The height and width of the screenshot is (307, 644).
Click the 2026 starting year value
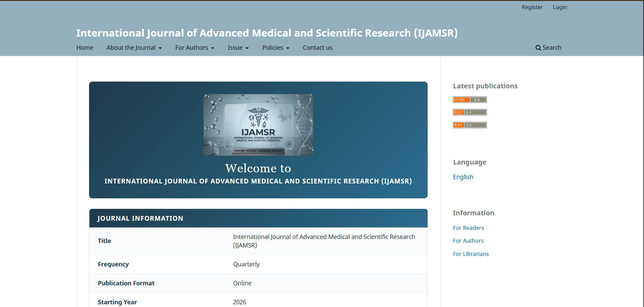click(x=239, y=302)
